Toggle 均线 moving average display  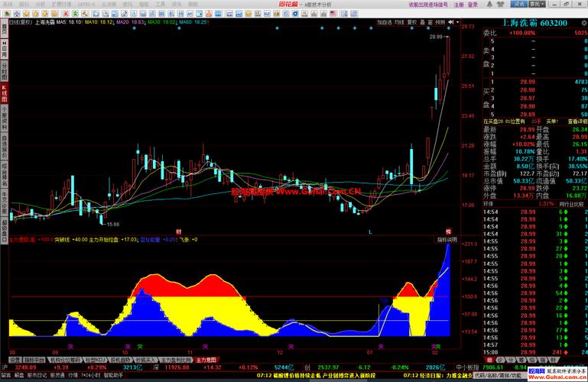coord(399,22)
